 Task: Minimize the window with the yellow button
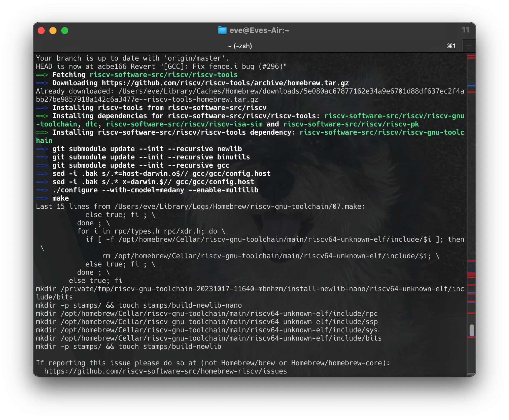pos(53,30)
